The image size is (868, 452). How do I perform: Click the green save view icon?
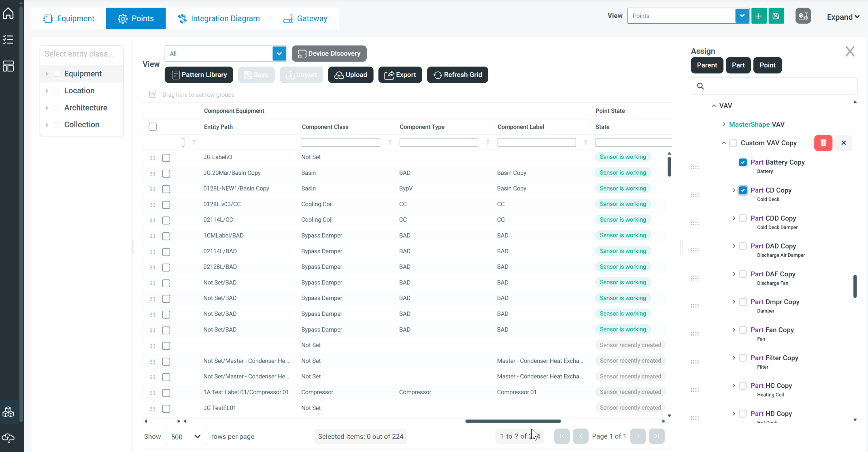tap(776, 16)
